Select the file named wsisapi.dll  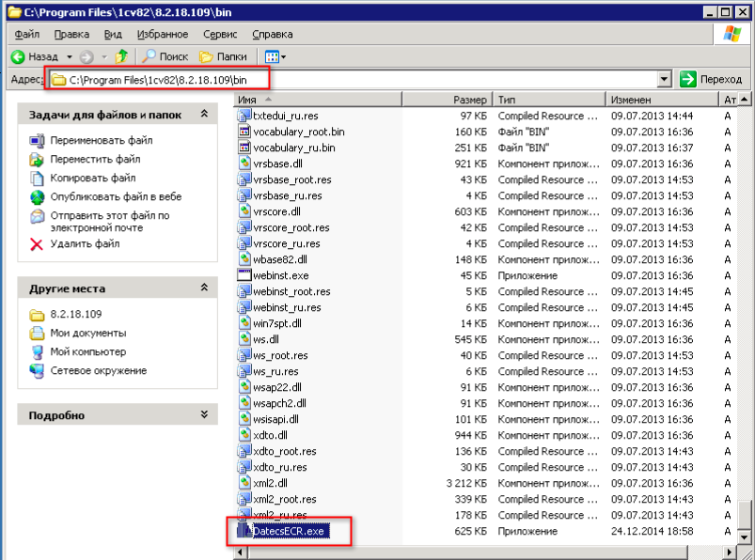tap(275, 419)
